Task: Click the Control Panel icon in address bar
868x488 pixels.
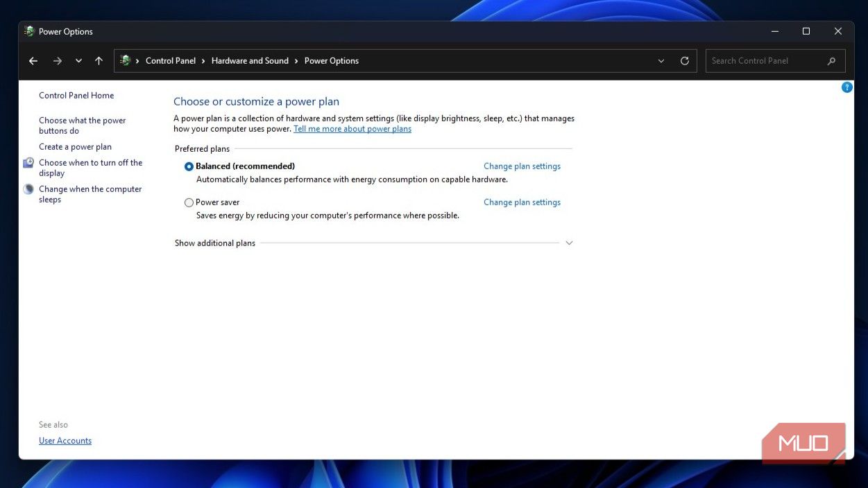Action: 126,60
